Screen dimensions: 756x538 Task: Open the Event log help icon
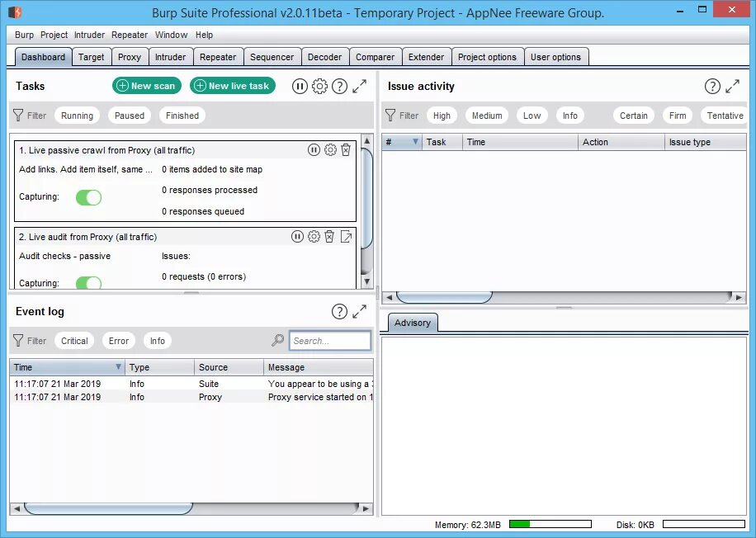coord(339,311)
